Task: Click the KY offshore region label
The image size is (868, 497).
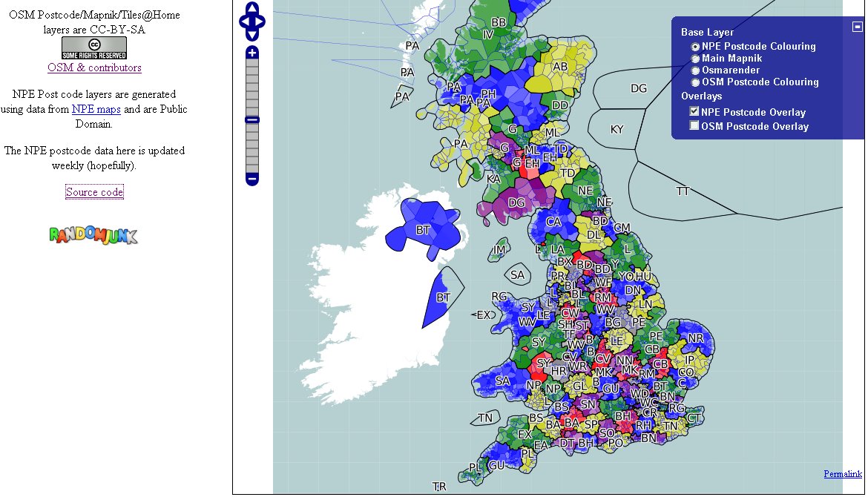Action: (x=617, y=130)
